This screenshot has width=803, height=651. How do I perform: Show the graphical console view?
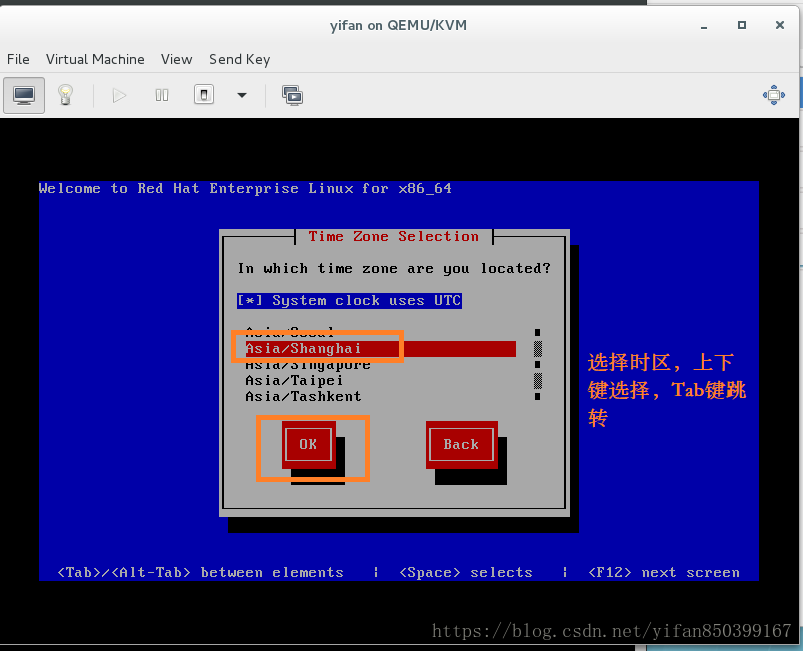pos(24,95)
